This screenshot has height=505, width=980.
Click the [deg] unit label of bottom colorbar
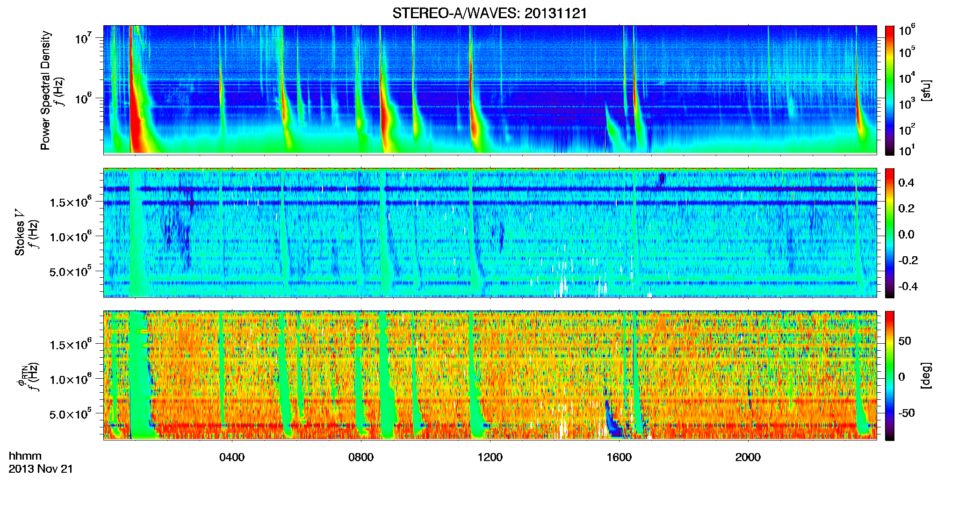926,375
